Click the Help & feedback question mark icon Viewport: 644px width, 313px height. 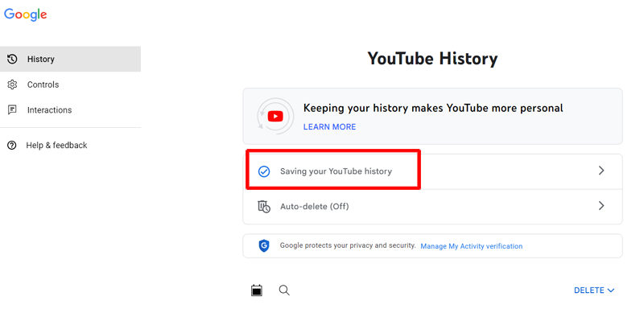click(12, 146)
